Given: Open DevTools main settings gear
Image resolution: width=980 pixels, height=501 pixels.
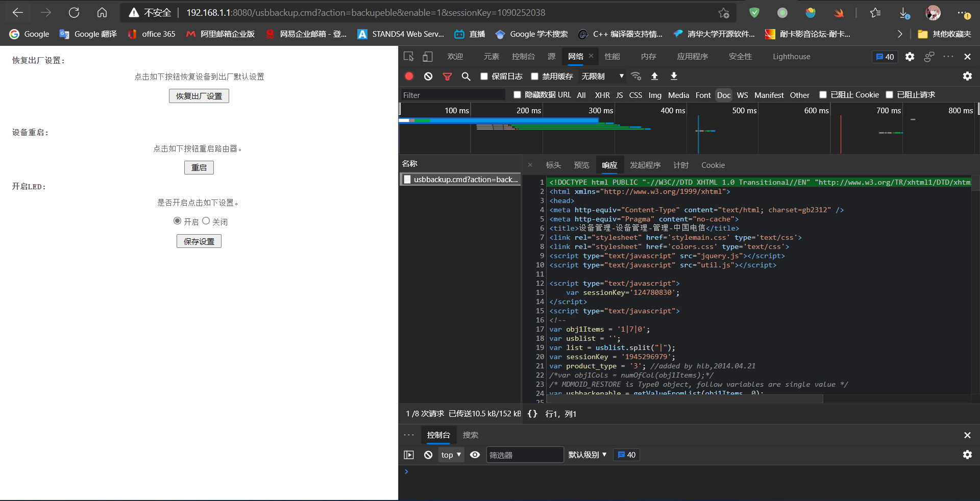Looking at the screenshot, I should tap(910, 57).
